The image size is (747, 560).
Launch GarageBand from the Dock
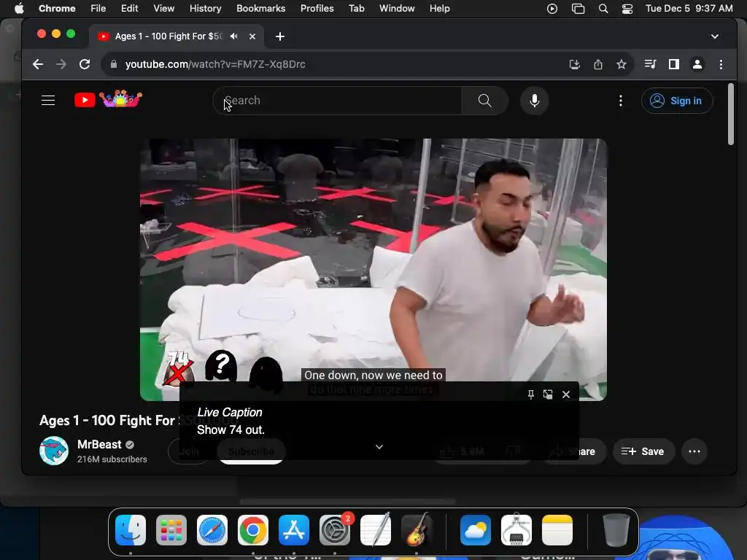(417, 530)
